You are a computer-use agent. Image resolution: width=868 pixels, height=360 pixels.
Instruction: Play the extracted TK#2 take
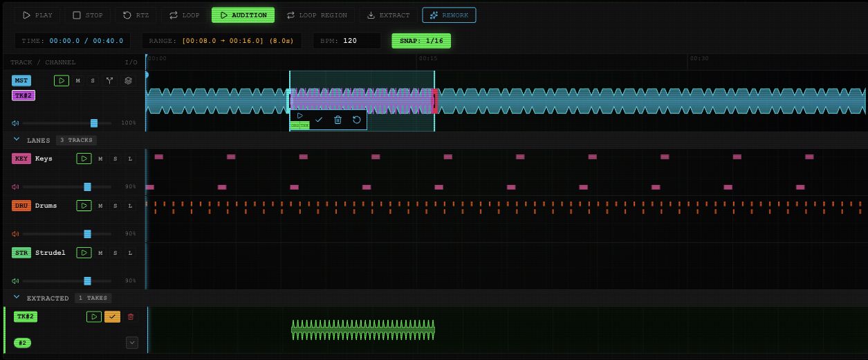[x=94, y=316]
